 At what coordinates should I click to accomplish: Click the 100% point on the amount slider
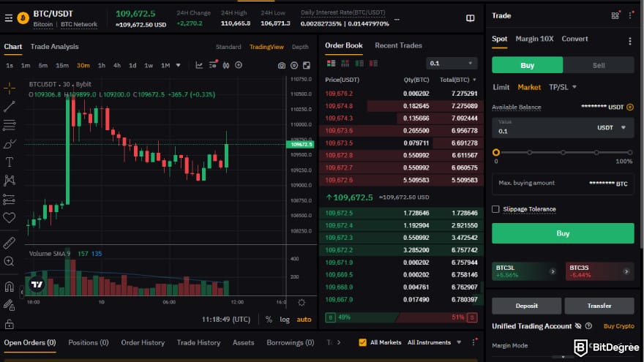pyautogui.click(x=630, y=152)
